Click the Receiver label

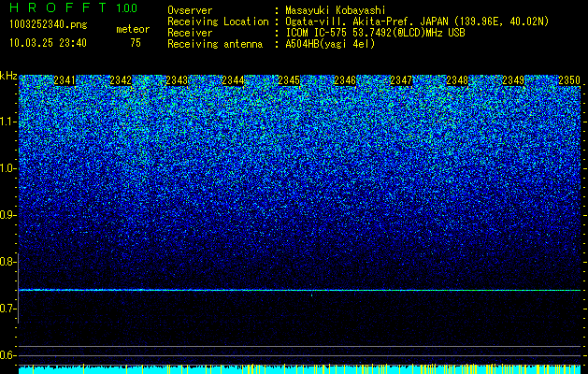(190, 33)
